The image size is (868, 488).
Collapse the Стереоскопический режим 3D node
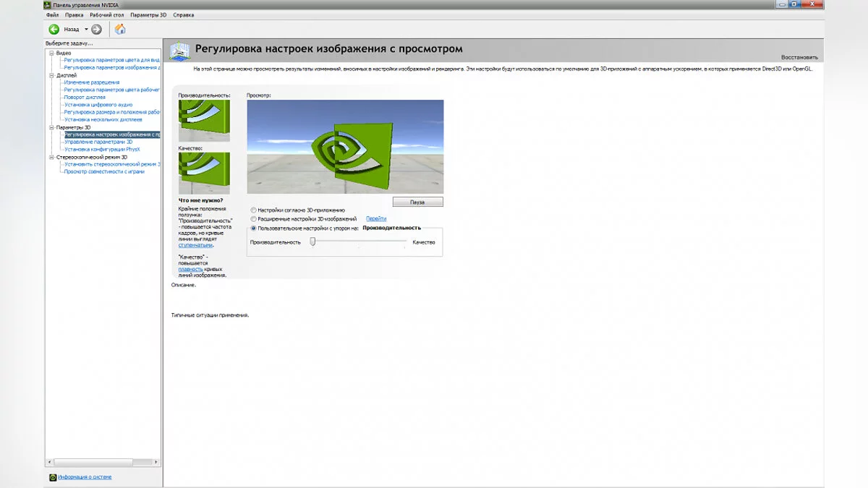tap(51, 157)
